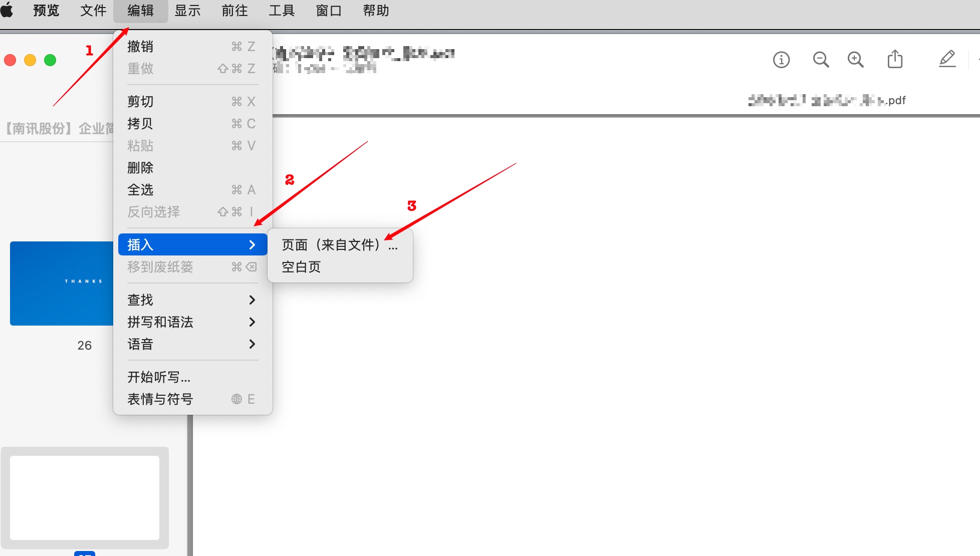Open the 帮助 menu

[376, 11]
